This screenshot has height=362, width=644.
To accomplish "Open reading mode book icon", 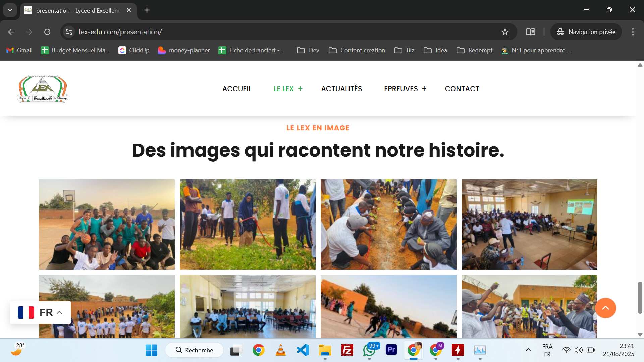I will point(530,32).
